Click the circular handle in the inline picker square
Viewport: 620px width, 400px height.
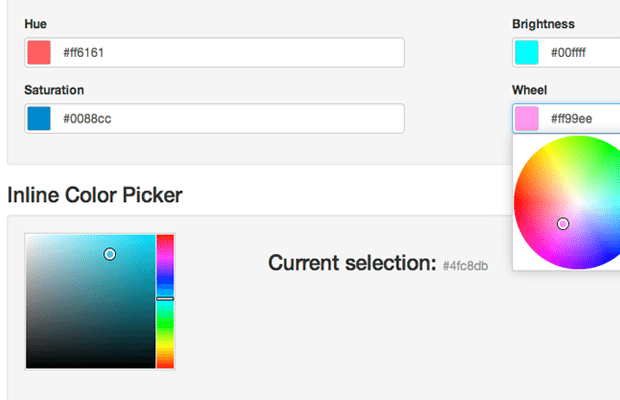coord(110,254)
